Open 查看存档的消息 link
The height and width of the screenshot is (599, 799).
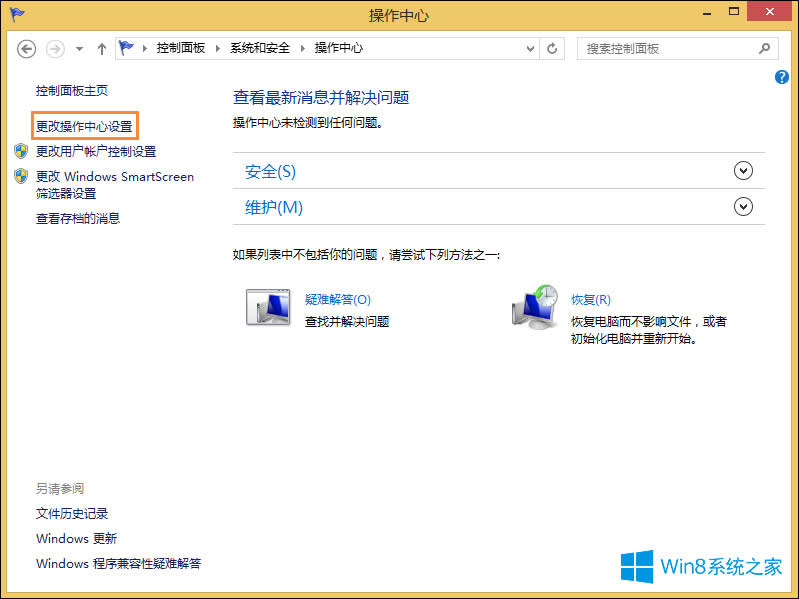[78, 219]
